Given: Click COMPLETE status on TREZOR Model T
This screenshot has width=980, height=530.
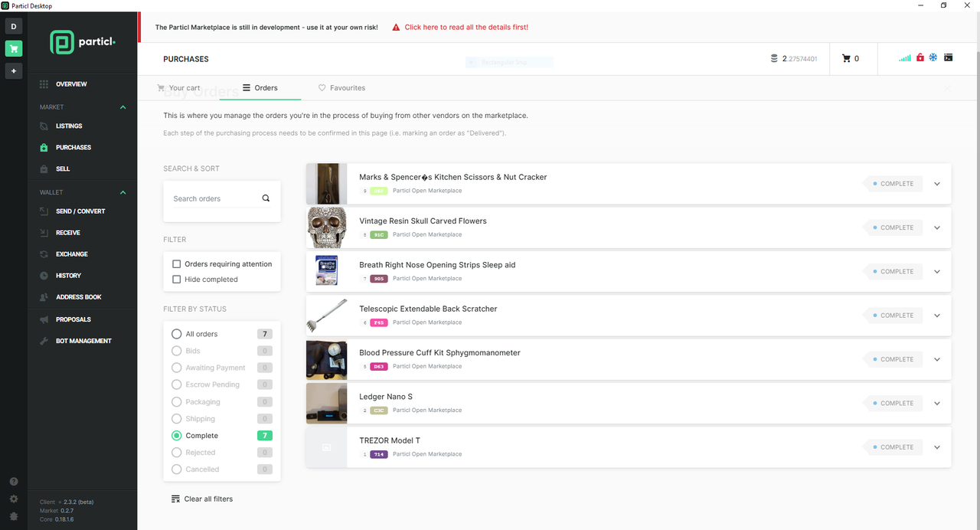Looking at the screenshot, I should click(x=893, y=447).
